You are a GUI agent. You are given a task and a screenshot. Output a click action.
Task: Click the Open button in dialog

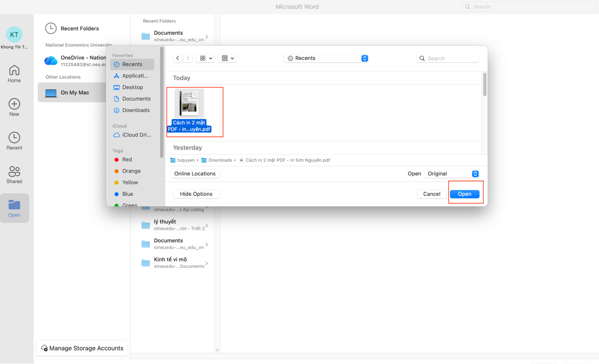point(464,194)
